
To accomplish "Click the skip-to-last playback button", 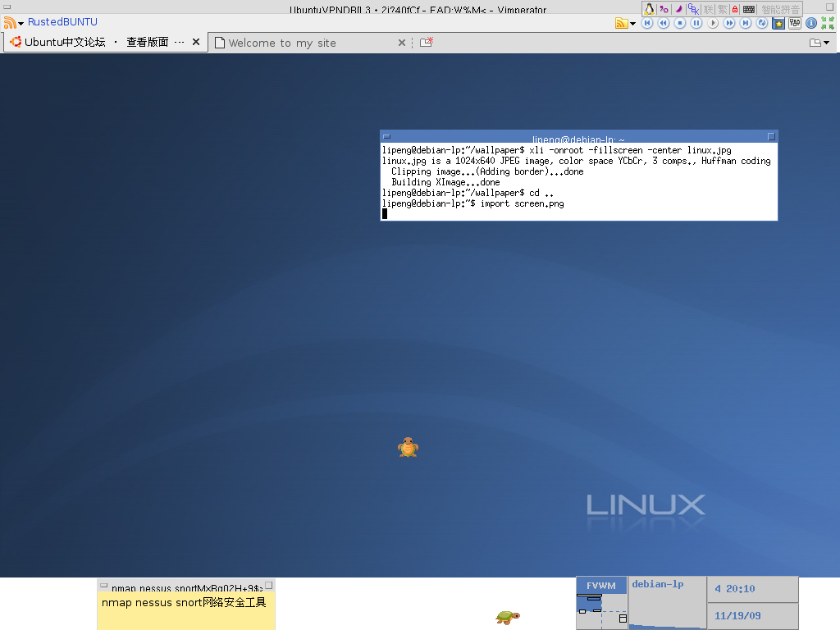I will point(745,23).
